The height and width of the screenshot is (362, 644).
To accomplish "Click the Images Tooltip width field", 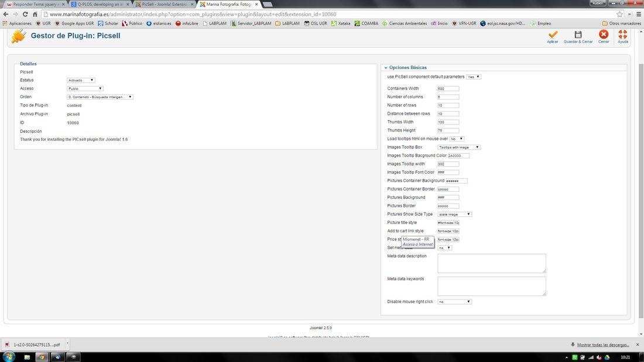I will click(448, 164).
